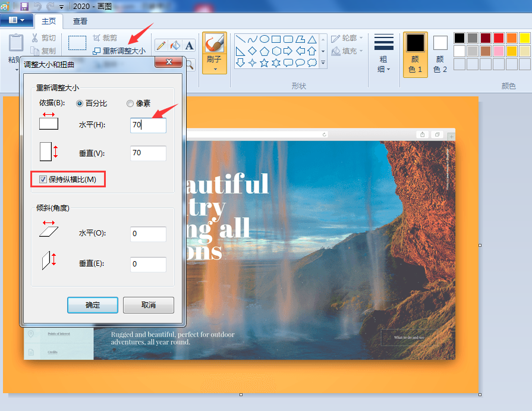Pick the six-point star shape
The width and height of the screenshot is (532, 411).
click(x=276, y=63)
